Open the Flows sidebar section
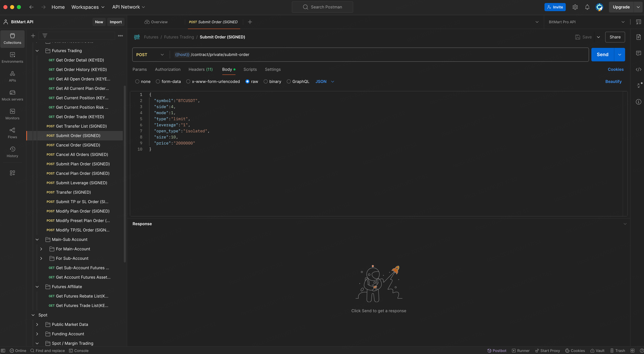This screenshot has height=354, width=644. pyautogui.click(x=12, y=133)
